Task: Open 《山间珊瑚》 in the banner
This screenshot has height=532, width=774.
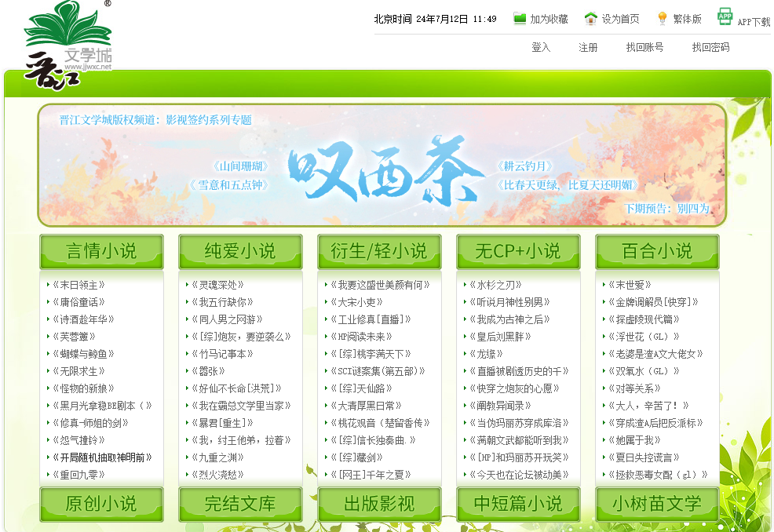Action: coord(241,166)
